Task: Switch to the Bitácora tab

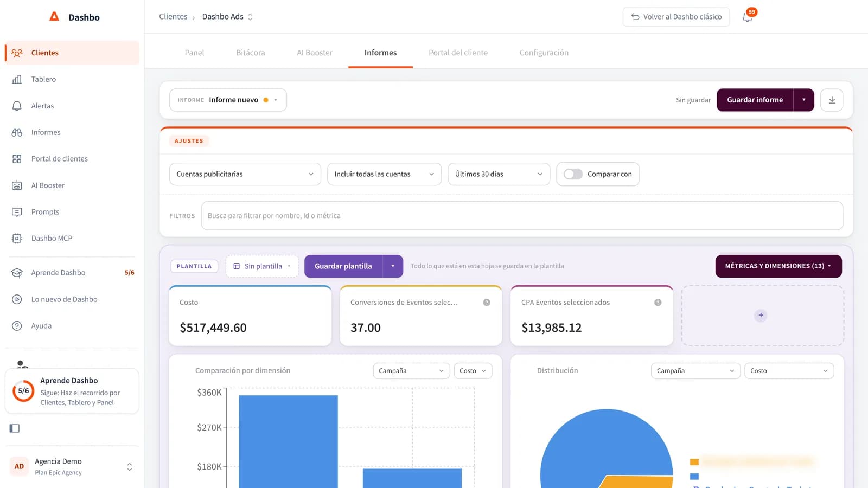Action: [251, 53]
